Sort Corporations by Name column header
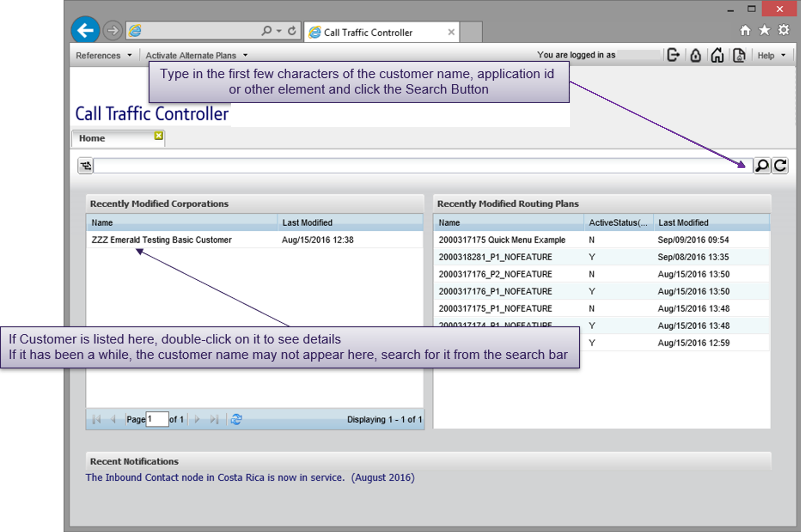801x532 pixels. pyautogui.click(x=182, y=223)
